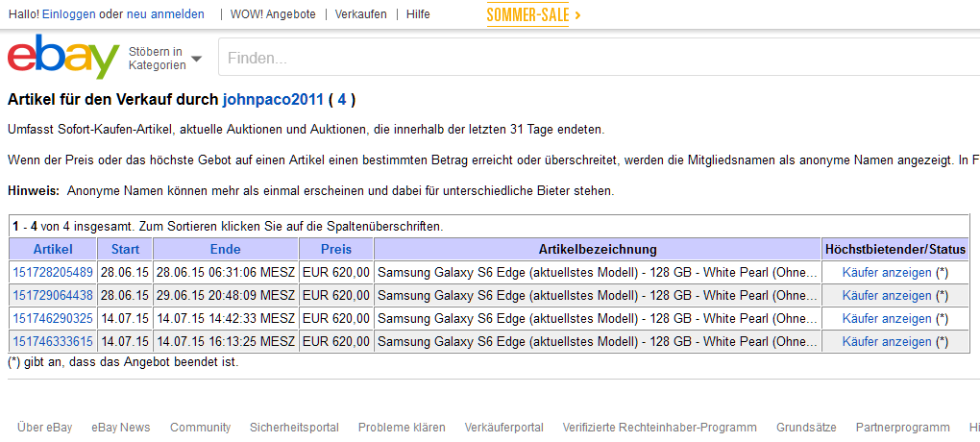Open the Verkäuferportal footer link
Image resolution: width=980 pixels, height=442 pixels.
click(503, 428)
